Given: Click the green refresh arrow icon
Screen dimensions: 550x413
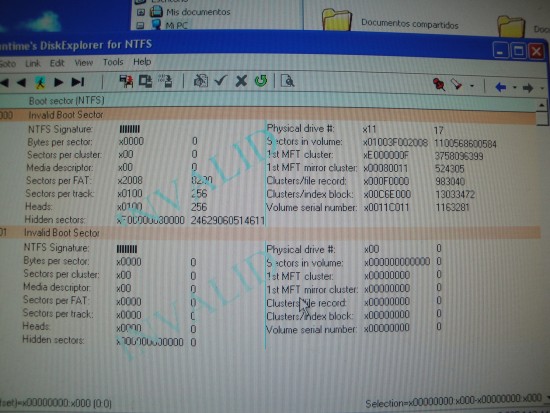Looking at the screenshot, I should click(261, 81).
